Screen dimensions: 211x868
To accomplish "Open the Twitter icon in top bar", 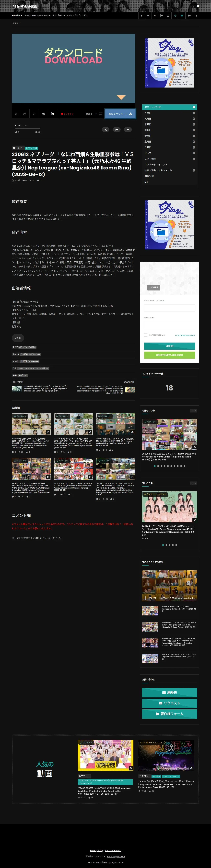I will (x=148, y=15).
